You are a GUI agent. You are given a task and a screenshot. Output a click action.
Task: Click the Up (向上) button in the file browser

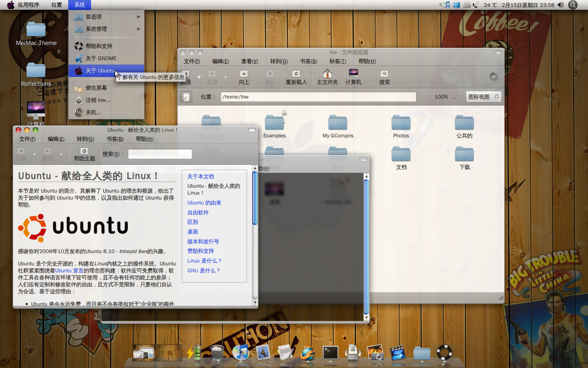[x=244, y=77]
